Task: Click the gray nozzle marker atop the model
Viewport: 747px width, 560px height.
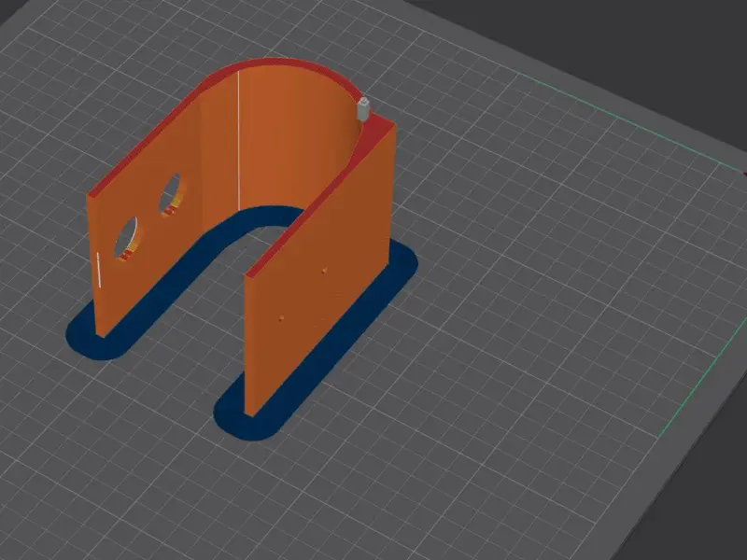Action: [363, 109]
